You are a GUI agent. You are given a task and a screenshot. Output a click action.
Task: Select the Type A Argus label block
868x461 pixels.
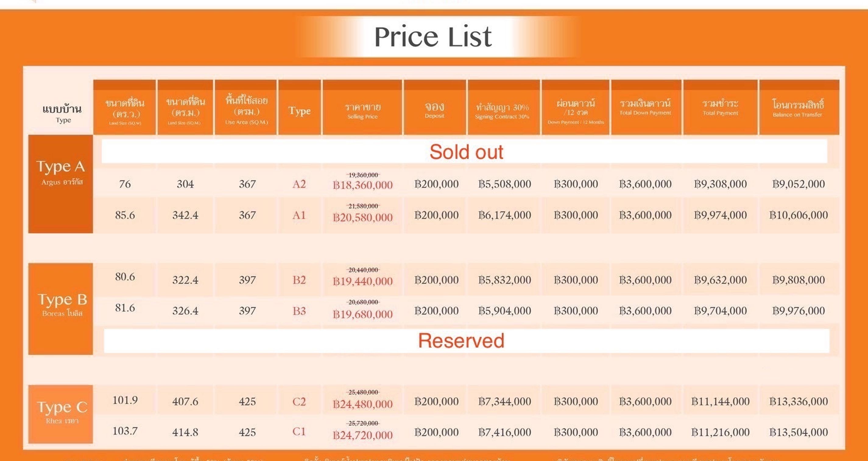61,184
